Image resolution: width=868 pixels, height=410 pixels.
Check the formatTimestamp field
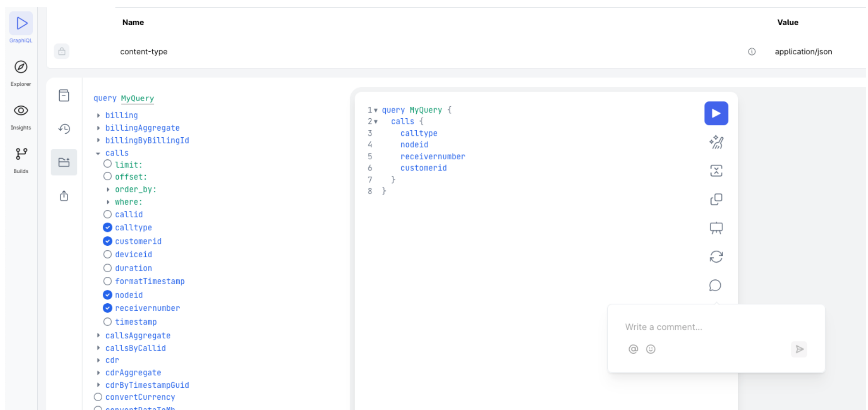pyautogui.click(x=107, y=281)
